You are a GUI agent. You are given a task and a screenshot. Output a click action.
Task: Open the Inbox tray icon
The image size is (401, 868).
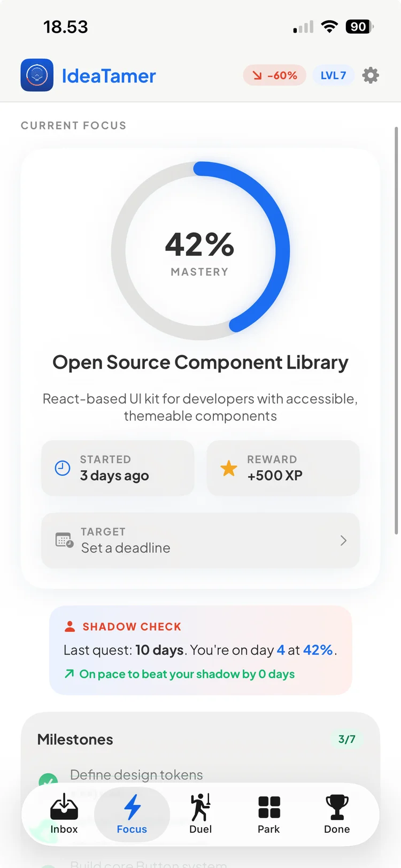[x=64, y=807]
